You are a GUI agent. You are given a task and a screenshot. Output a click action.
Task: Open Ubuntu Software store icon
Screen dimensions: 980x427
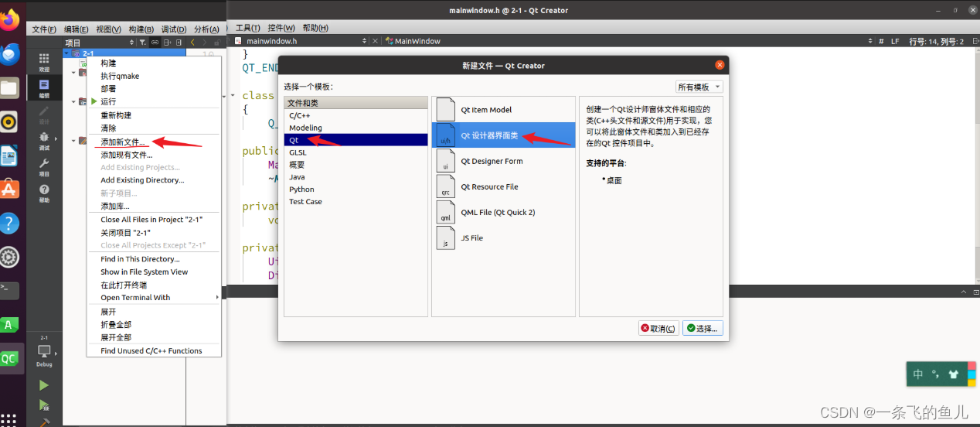[x=9, y=190]
